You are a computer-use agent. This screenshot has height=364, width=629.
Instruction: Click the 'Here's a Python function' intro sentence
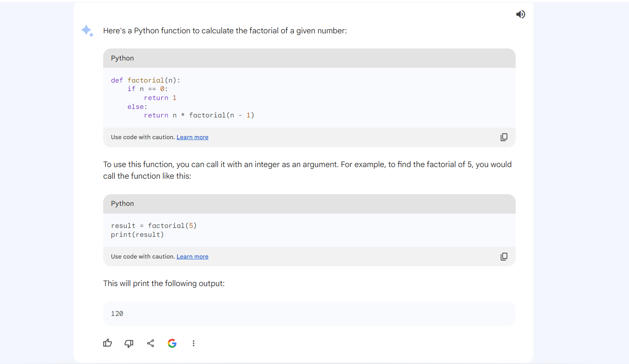(225, 31)
